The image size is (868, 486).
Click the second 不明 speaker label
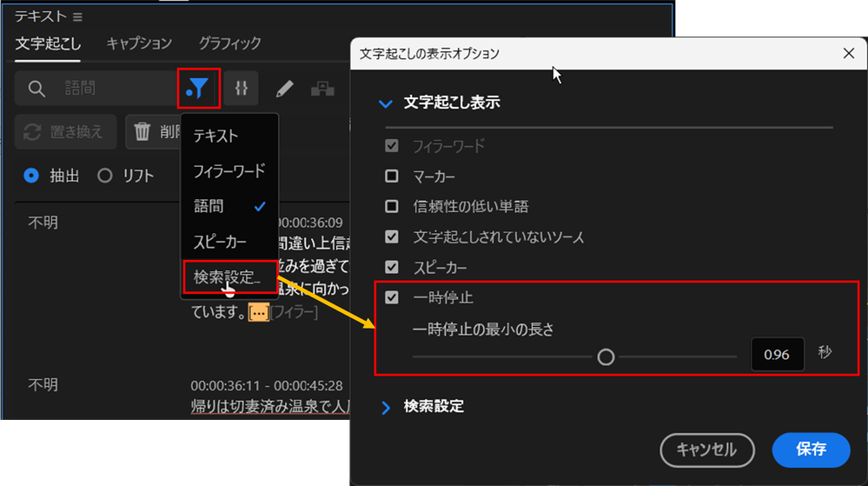coord(43,384)
